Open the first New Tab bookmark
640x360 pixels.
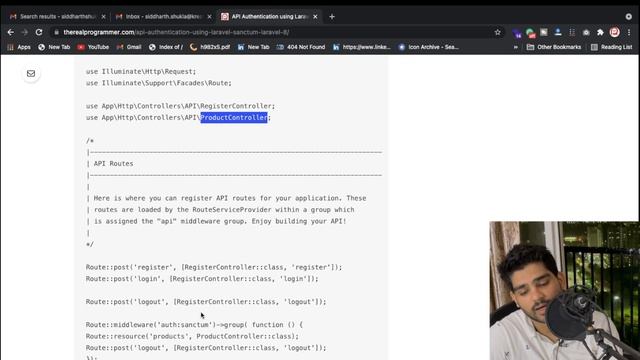54,47
